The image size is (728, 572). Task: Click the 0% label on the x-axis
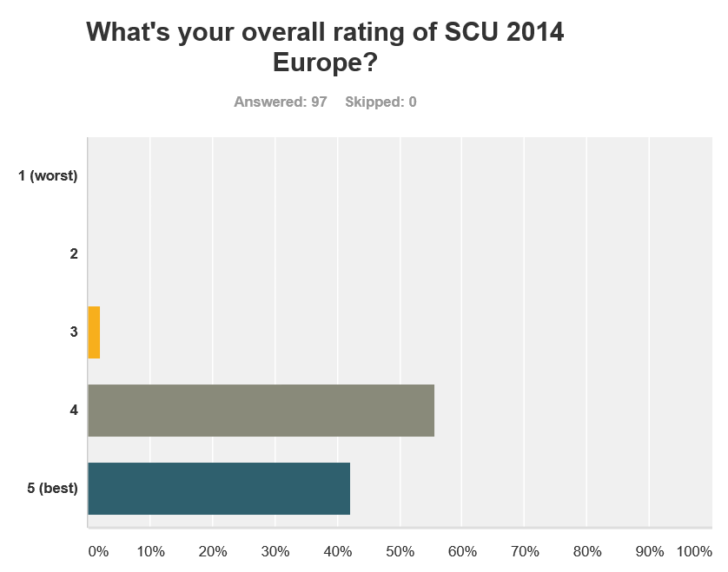pos(97,551)
